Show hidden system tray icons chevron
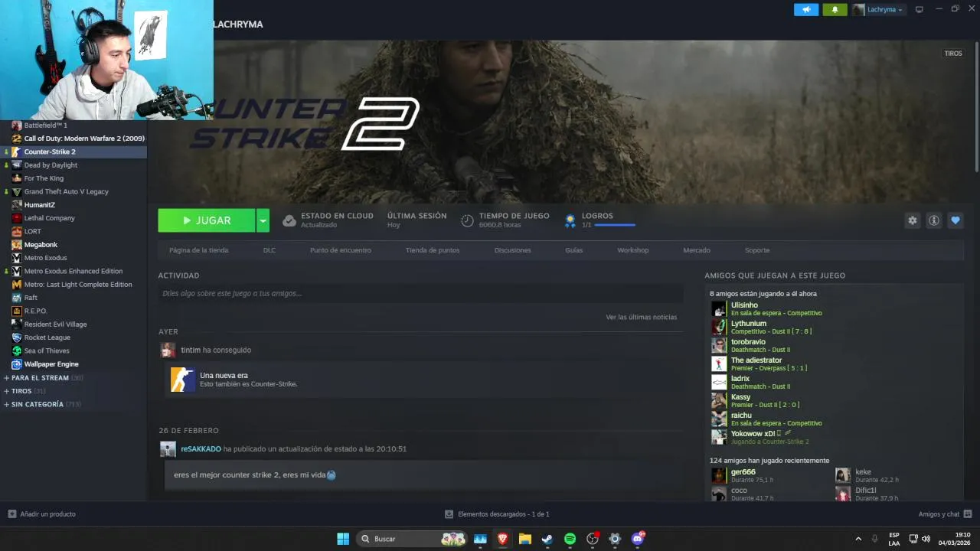Viewport: 980px width, 551px height. (858, 539)
